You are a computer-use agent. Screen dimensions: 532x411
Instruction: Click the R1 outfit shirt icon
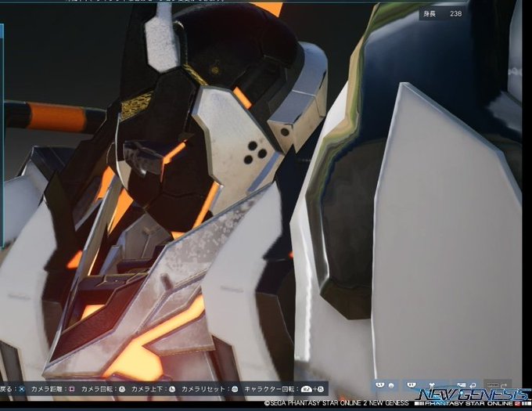(x=432, y=385)
